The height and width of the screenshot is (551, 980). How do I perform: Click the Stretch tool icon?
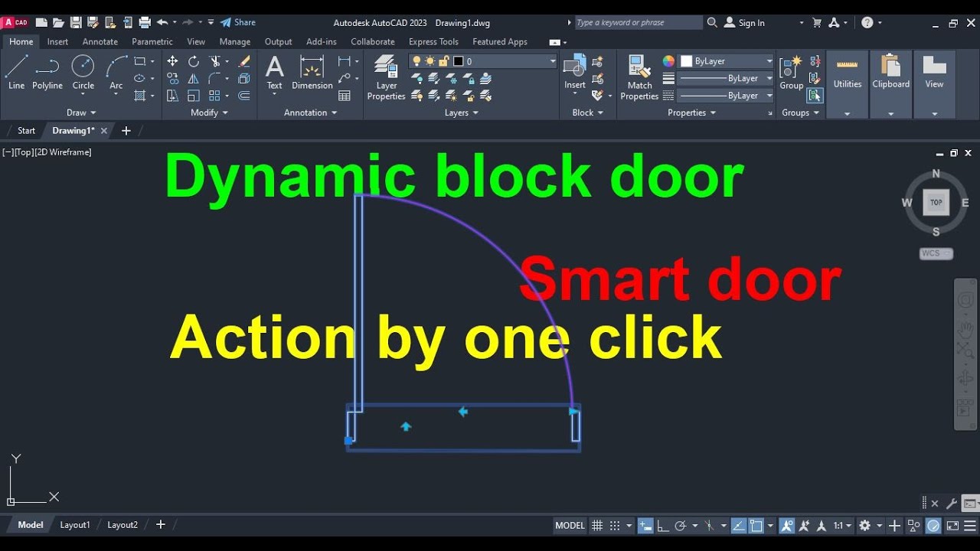tap(172, 96)
